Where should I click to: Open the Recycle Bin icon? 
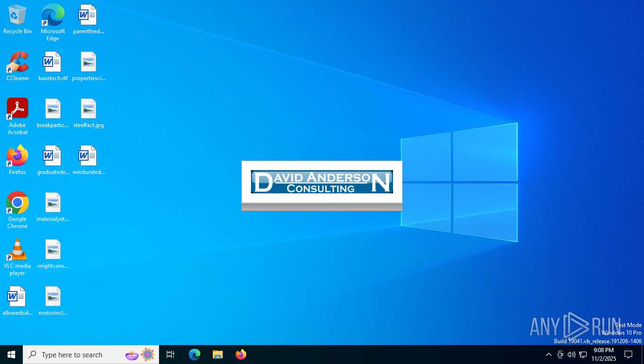pos(18,19)
